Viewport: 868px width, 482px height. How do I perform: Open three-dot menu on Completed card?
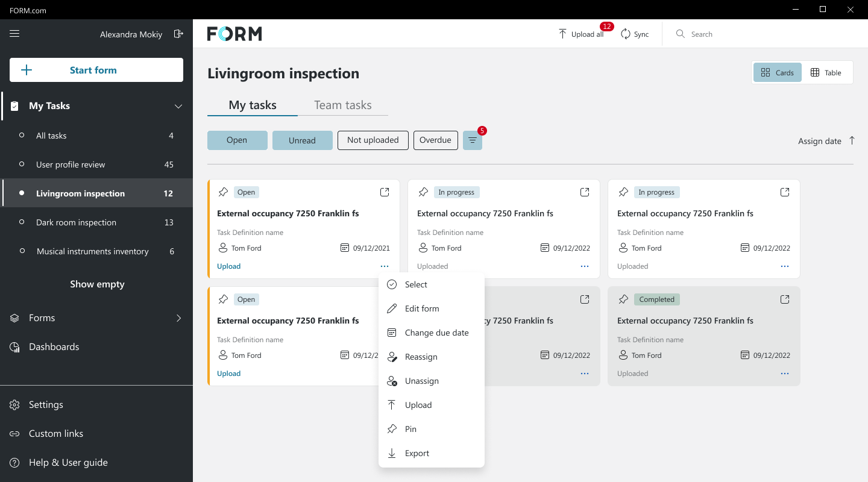tap(784, 374)
